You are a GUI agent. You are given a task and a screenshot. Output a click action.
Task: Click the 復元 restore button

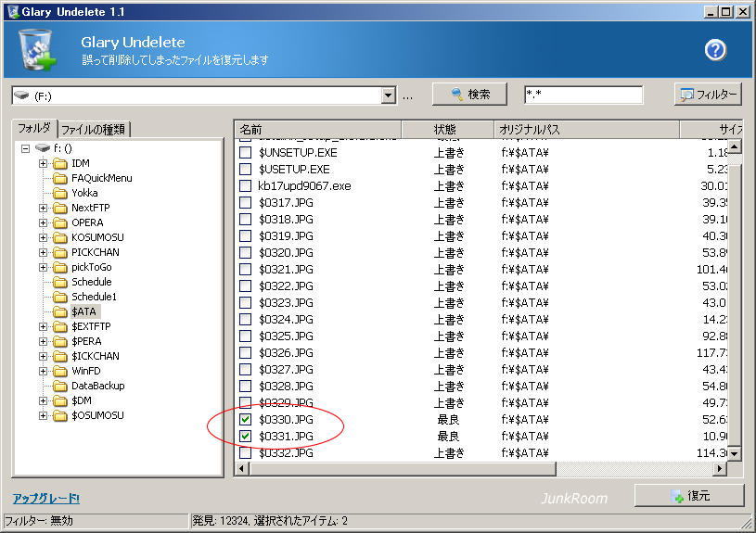(689, 496)
